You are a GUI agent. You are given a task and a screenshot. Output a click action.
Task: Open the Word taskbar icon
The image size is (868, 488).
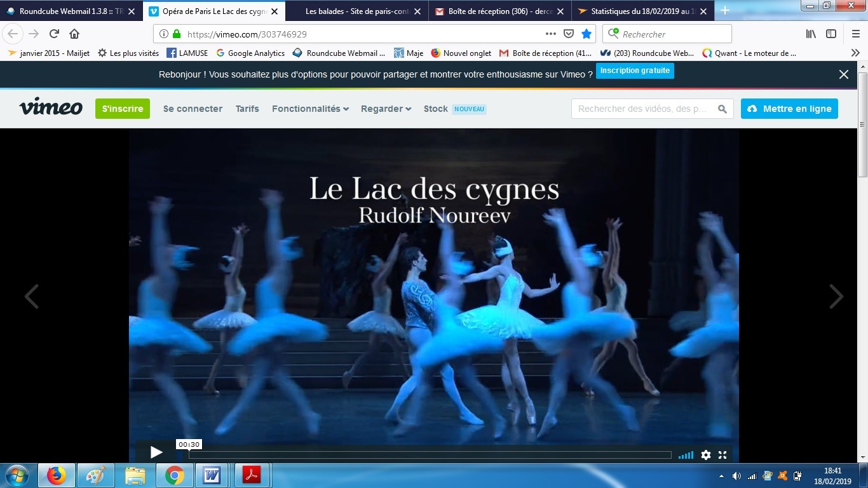(x=212, y=475)
